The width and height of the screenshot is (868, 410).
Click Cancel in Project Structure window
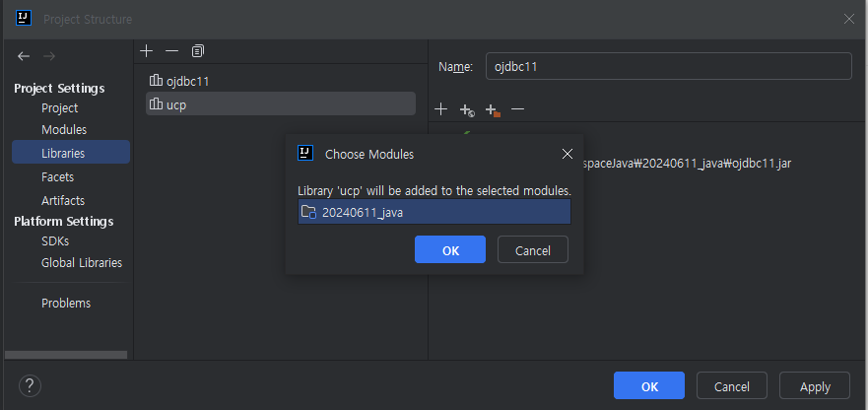tap(732, 385)
